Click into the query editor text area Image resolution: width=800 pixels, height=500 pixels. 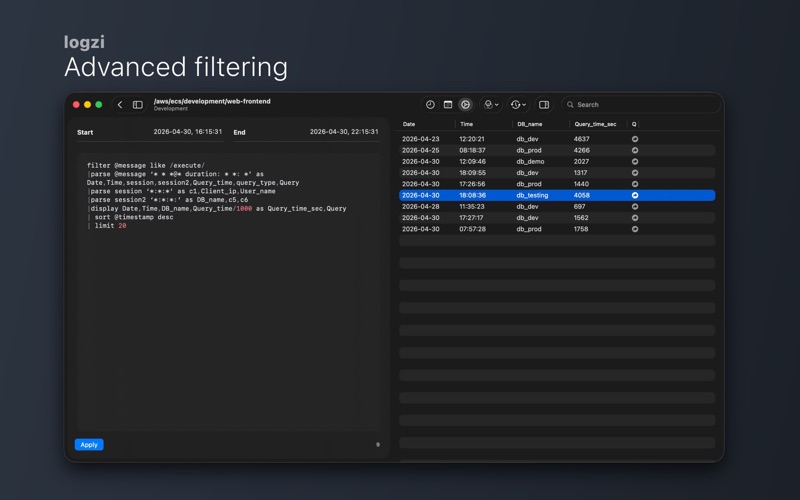pyautogui.click(x=229, y=292)
